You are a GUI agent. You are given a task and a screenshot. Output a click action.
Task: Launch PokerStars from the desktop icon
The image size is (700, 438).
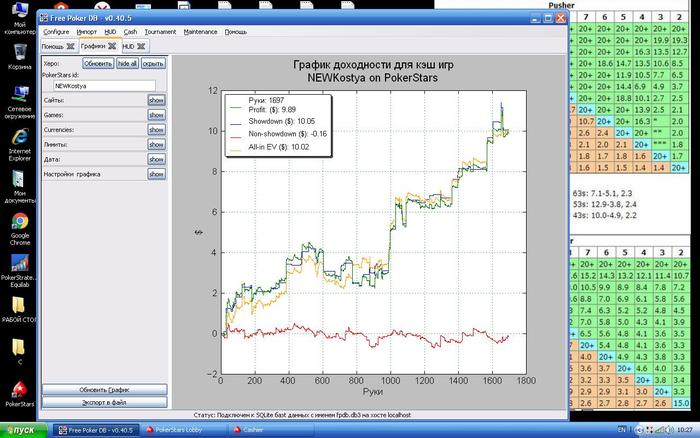19,394
